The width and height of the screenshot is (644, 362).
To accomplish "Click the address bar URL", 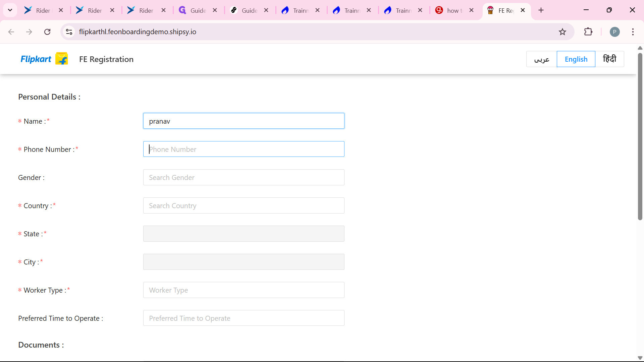I will pos(138,32).
